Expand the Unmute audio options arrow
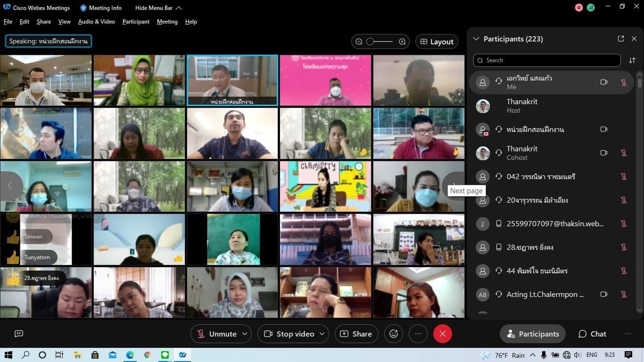644x362 pixels. [x=245, y=334]
